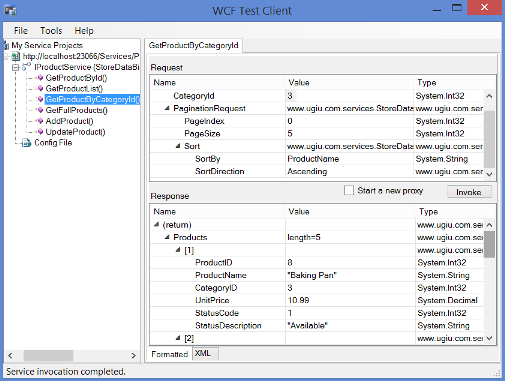The image size is (505, 381).
Task: Click the response grid vertical scrollbar thumb
Action: point(489,244)
